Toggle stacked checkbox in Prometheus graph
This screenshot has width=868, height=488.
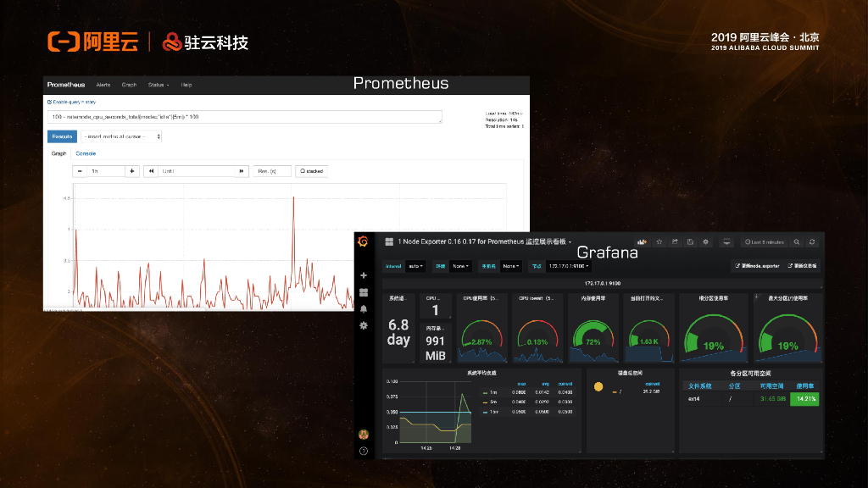coord(303,171)
